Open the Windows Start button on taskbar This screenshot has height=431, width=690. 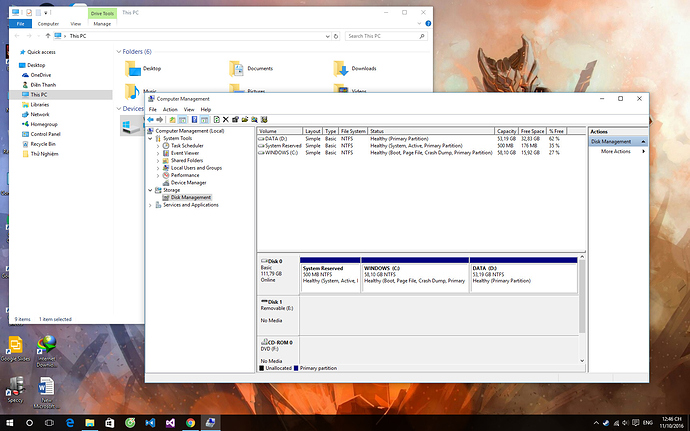(9, 423)
